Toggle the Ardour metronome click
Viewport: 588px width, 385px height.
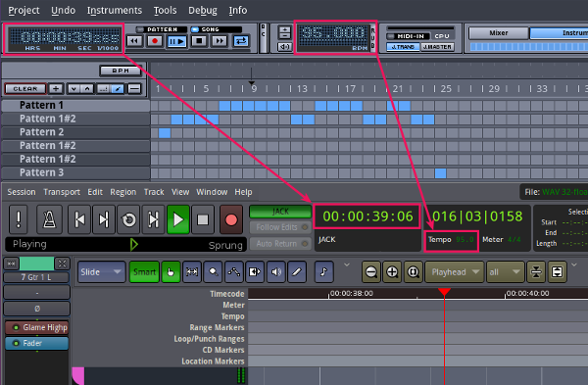point(49,219)
